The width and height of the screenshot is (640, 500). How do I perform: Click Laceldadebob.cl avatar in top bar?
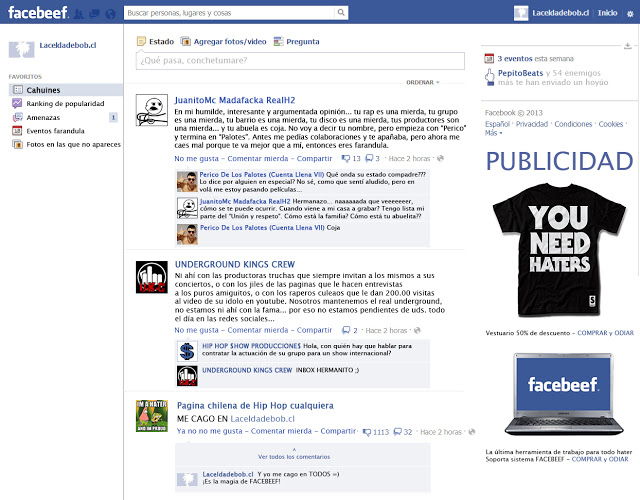[x=521, y=13]
